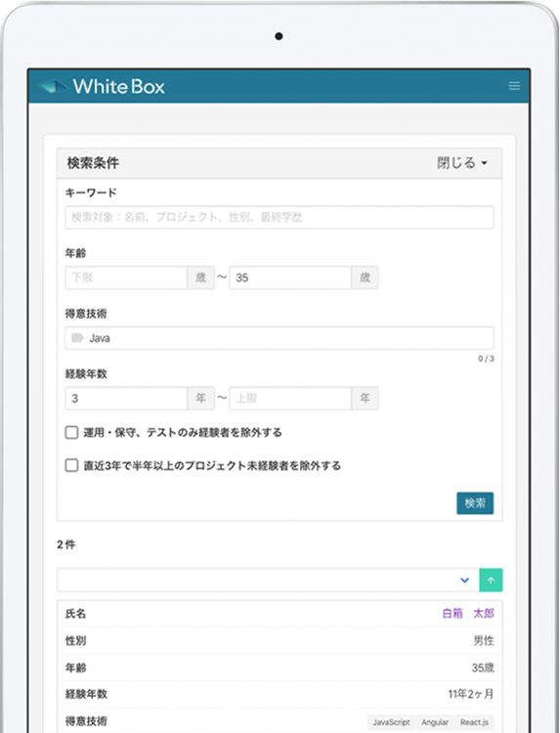Click the 2件 result count
This screenshot has width=560, height=733.
[65, 544]
